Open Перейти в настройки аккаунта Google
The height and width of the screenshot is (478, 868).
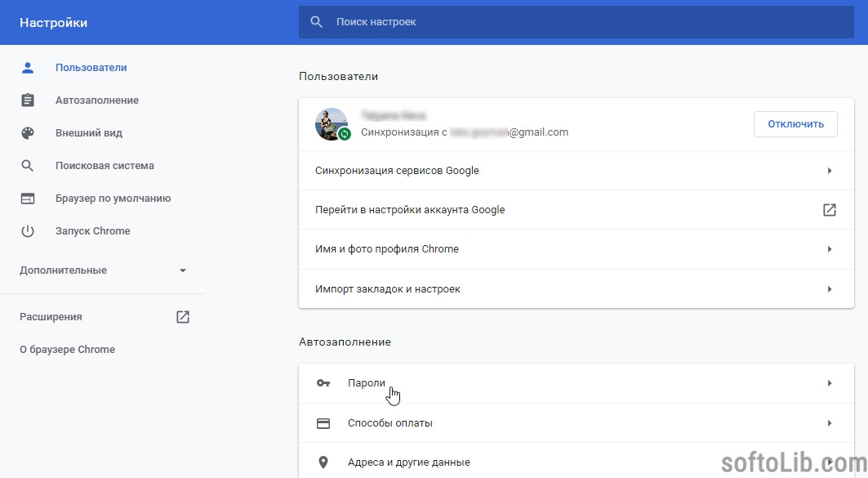click(x=576, y=210)
